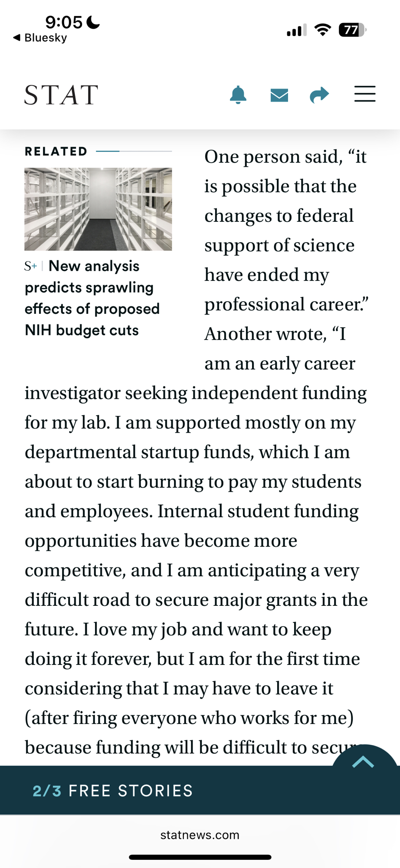Tap the home indicator bar
Viewport: 400px width, 868px height.
(200, 857)
